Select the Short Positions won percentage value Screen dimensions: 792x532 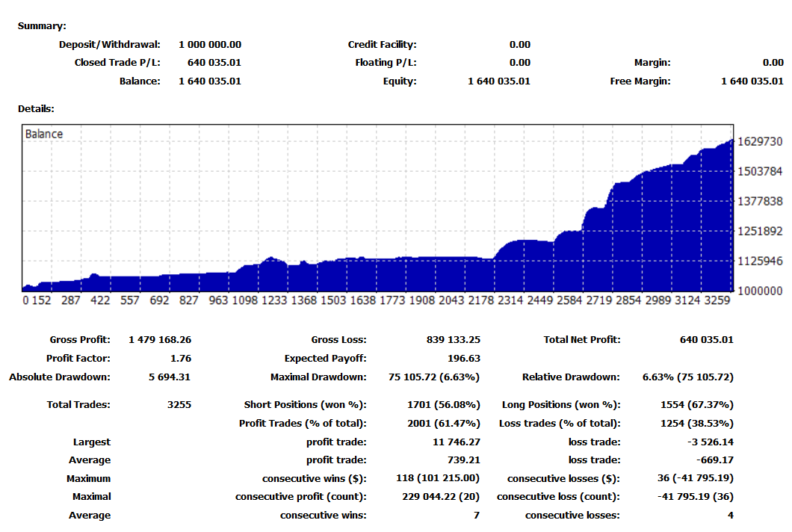tap(444, 405)
